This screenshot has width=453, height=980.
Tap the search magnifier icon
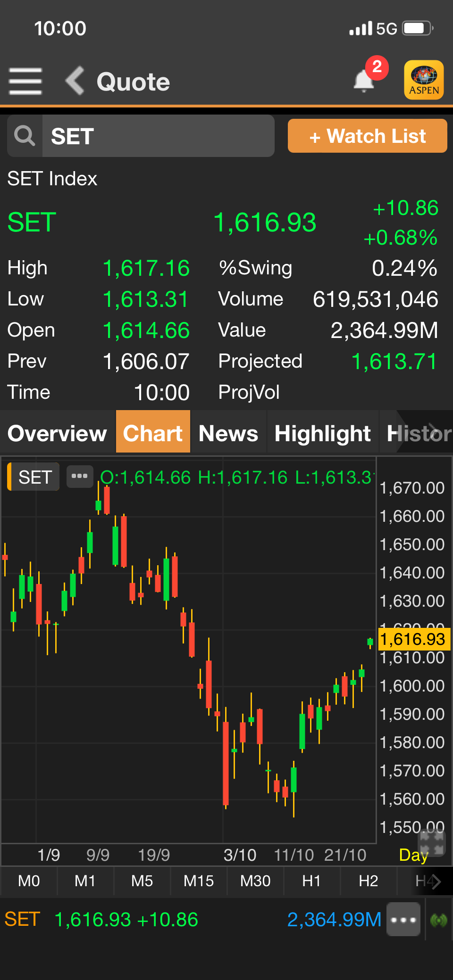tap(25, 136)
